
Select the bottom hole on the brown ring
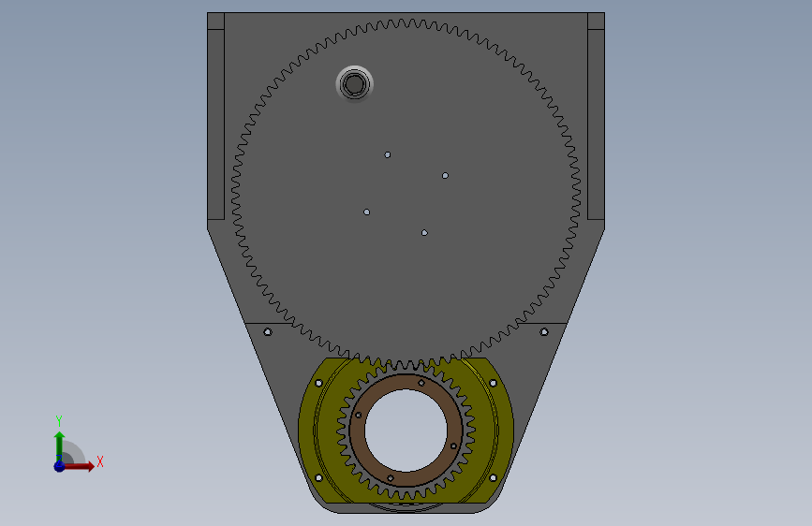click(x=391, y=478)
